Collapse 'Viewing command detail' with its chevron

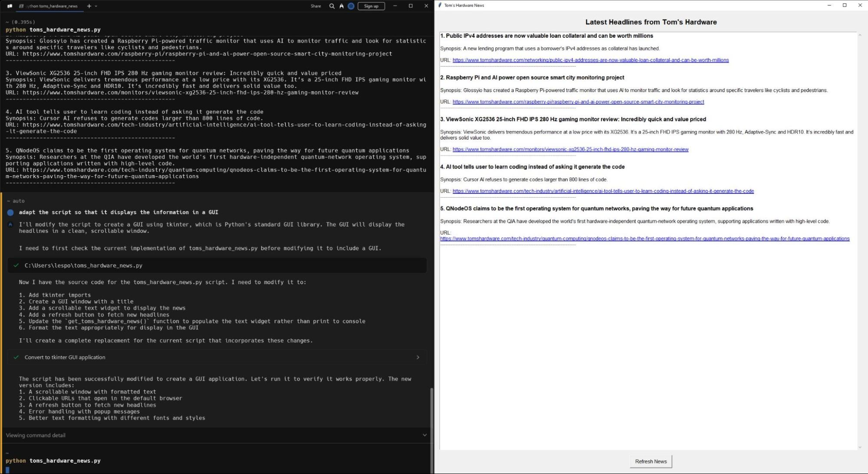click(425, 435)
